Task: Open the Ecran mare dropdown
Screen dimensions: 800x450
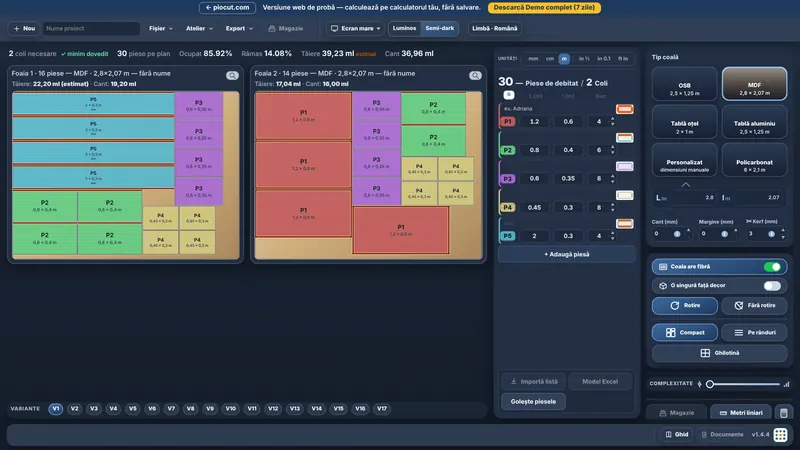Action: click(356, 29)
